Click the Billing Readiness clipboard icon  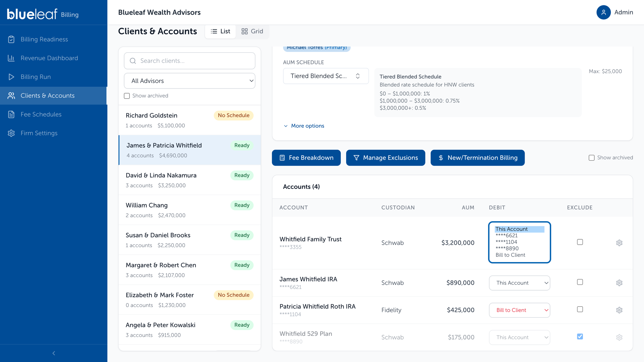click(x=11, y=39)
